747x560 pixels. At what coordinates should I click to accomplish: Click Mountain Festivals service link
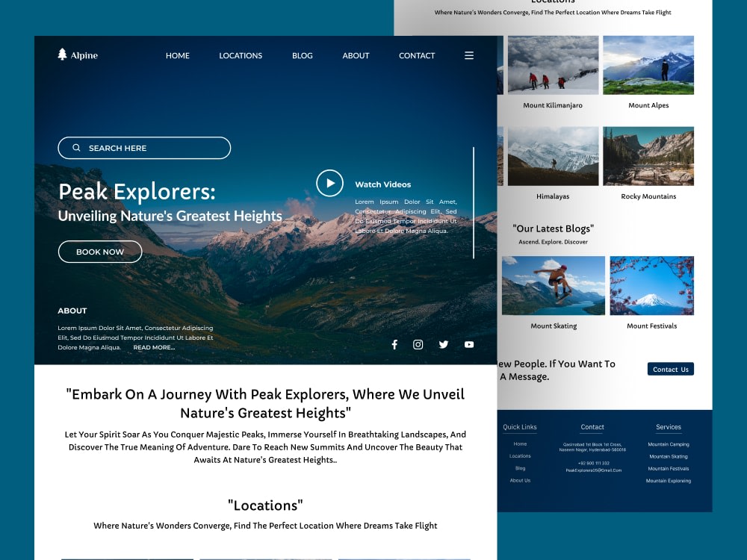pos(669,469)
